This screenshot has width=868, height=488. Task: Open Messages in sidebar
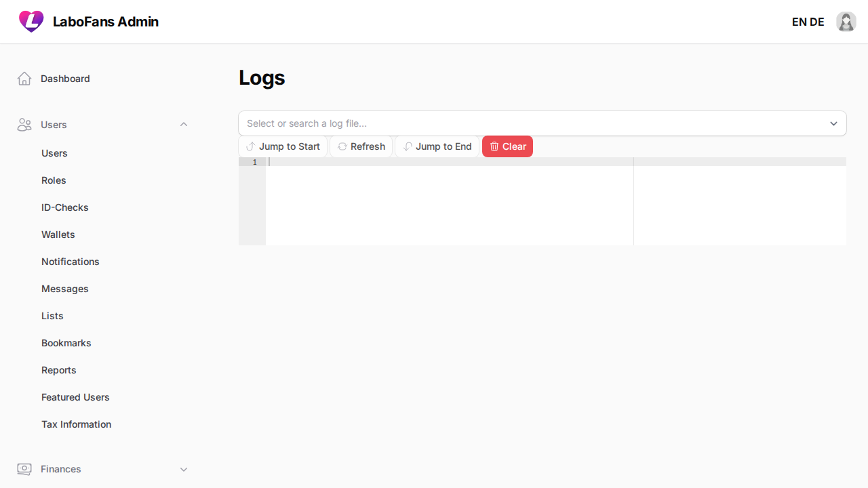[x=65, y=289]
